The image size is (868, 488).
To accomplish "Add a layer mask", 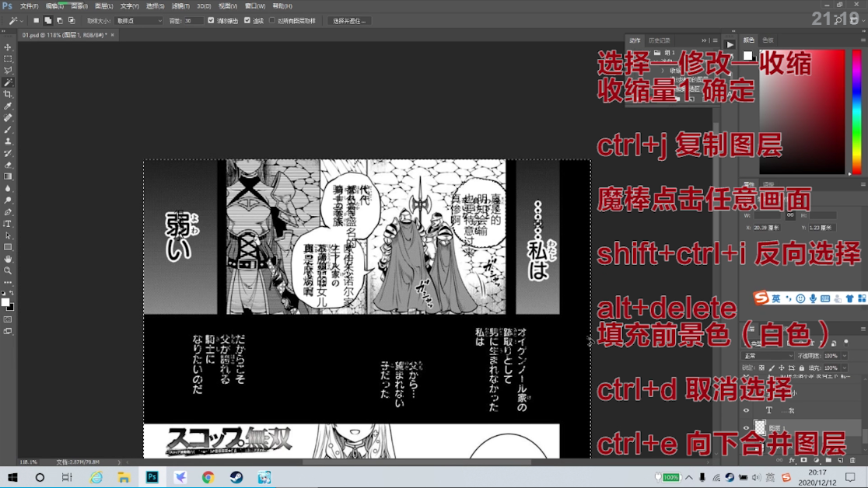I will (x=803, y=460).
